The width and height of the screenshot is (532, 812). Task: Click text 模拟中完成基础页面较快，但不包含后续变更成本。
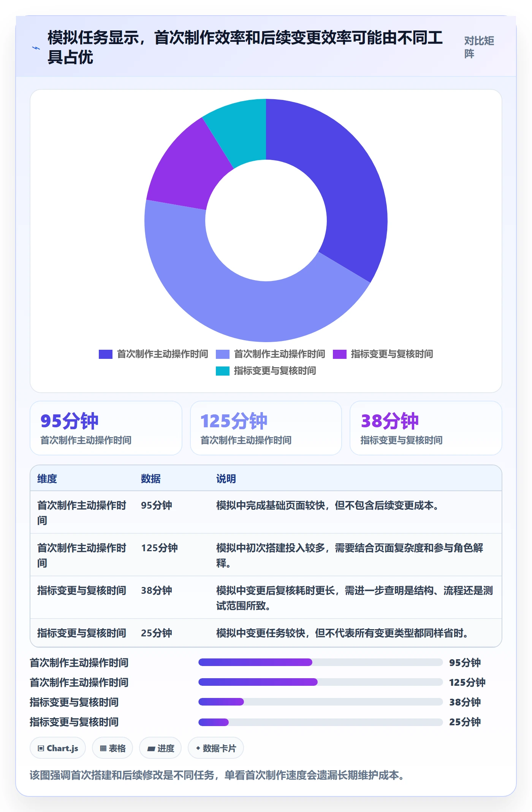pos(328,505)
